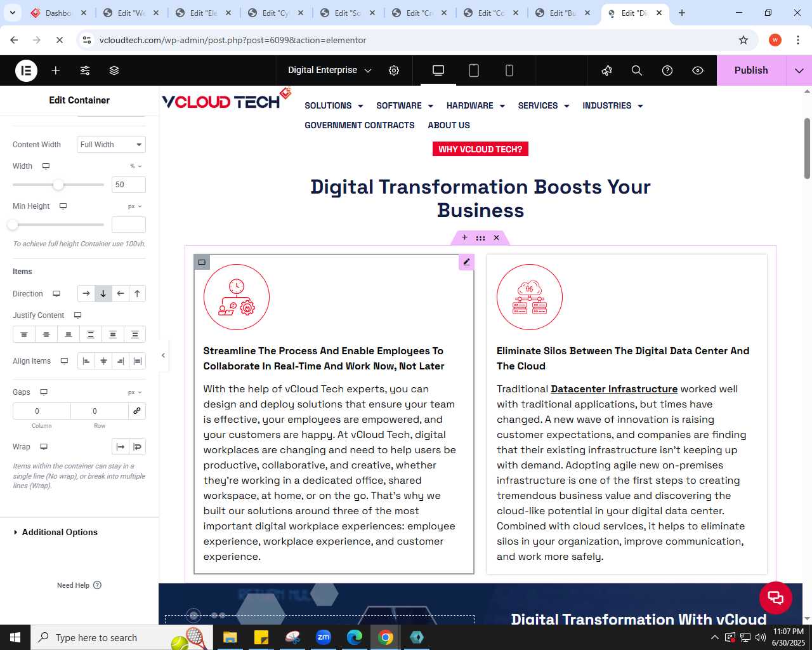Add container via section handle plus

point(464,237)
